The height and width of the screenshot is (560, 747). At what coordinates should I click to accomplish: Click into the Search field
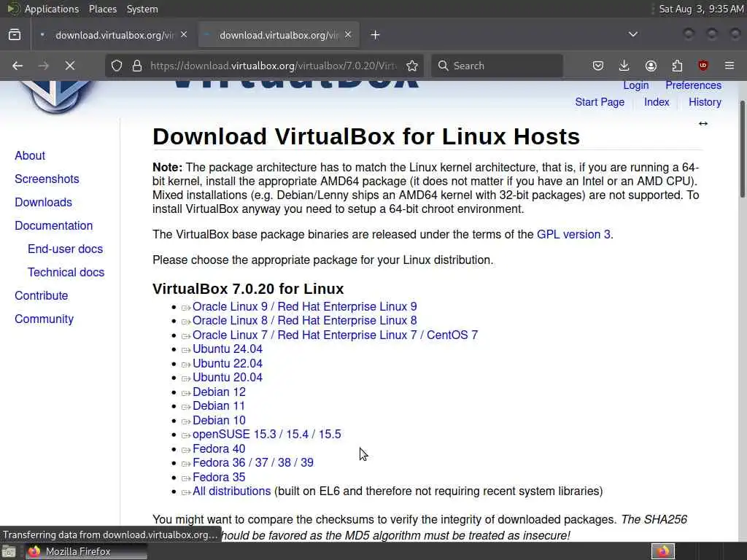click(498, 66)
